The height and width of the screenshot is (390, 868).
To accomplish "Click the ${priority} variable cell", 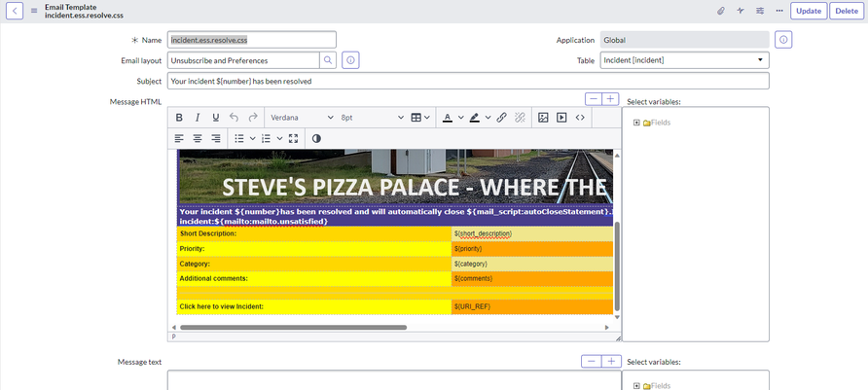I will pos(532,249).
